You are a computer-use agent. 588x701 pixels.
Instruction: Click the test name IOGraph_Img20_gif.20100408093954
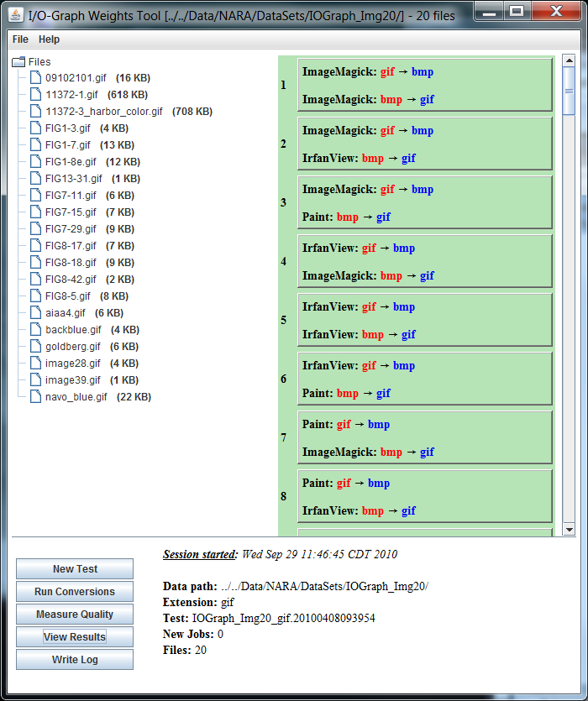point(284,618)
